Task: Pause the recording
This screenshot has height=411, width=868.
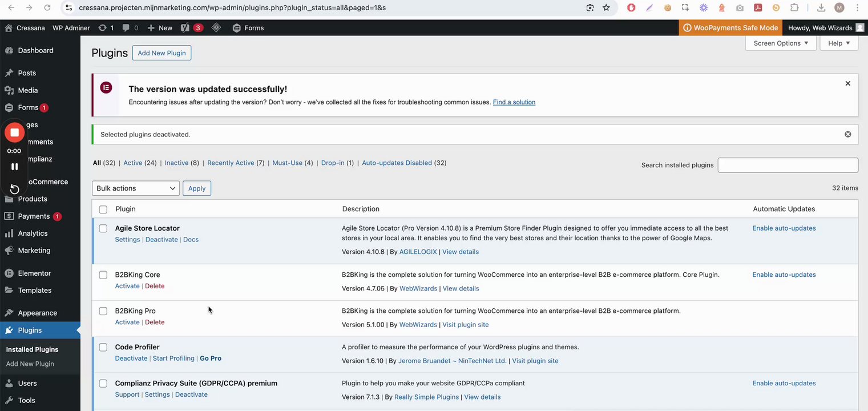Action: coord(14,167)
